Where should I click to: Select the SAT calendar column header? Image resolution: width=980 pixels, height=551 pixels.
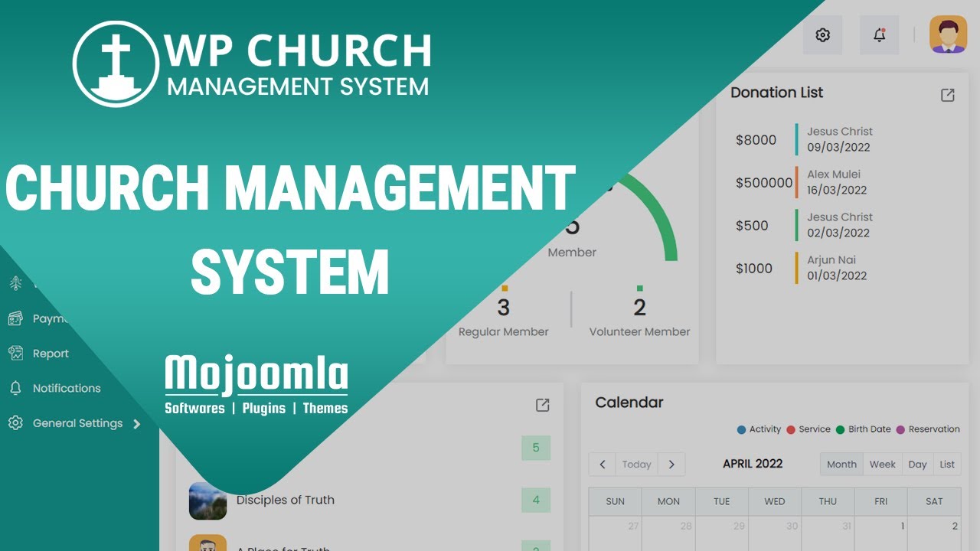click(x=934, y=502)
